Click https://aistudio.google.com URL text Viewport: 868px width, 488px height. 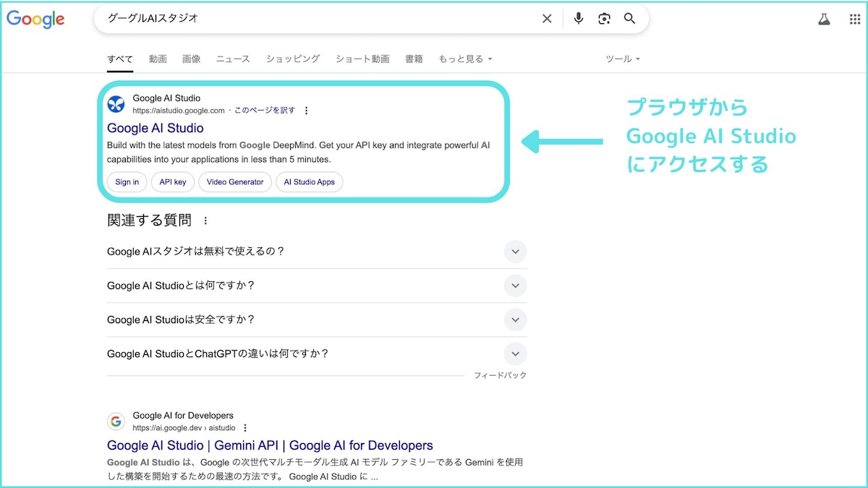pyautogui.click(x=179, y=111)
